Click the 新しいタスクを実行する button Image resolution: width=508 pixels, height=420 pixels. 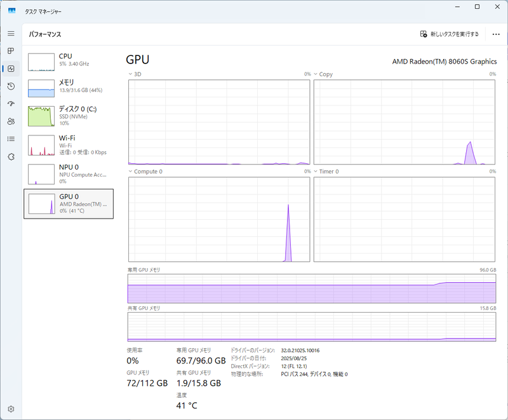point(451,34)
